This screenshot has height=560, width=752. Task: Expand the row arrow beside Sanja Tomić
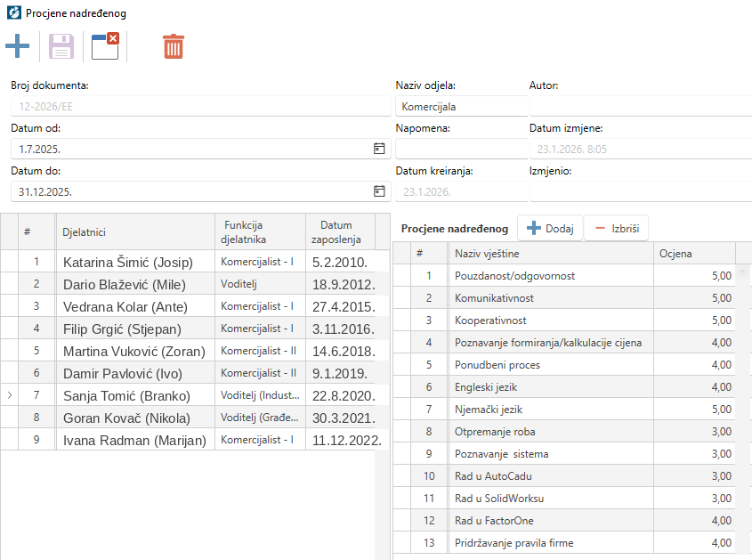tap(10, 395)
